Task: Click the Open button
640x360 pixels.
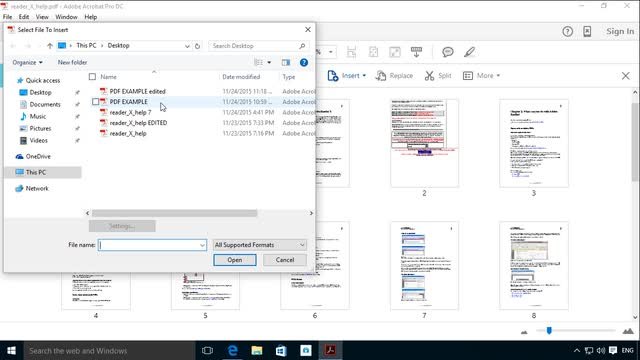Action: 235,260
